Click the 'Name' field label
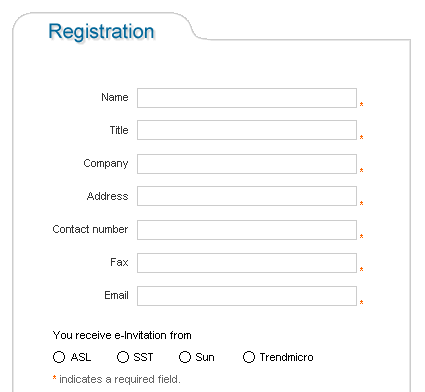The image size is (425, 392). click(x=115, y=97)
